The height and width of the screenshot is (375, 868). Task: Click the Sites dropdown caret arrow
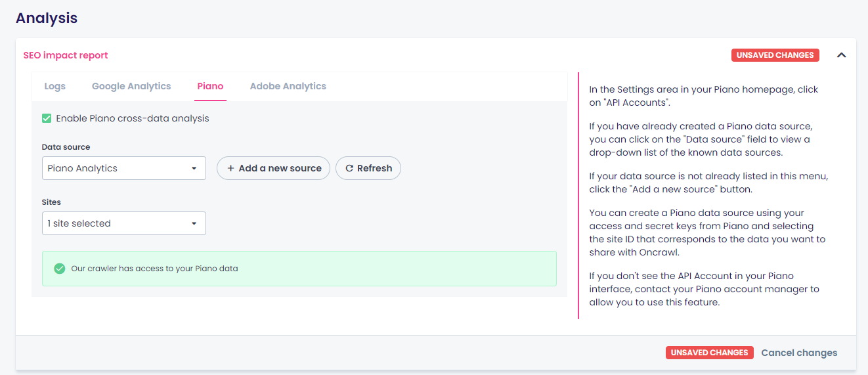click(x=194, y=223)
